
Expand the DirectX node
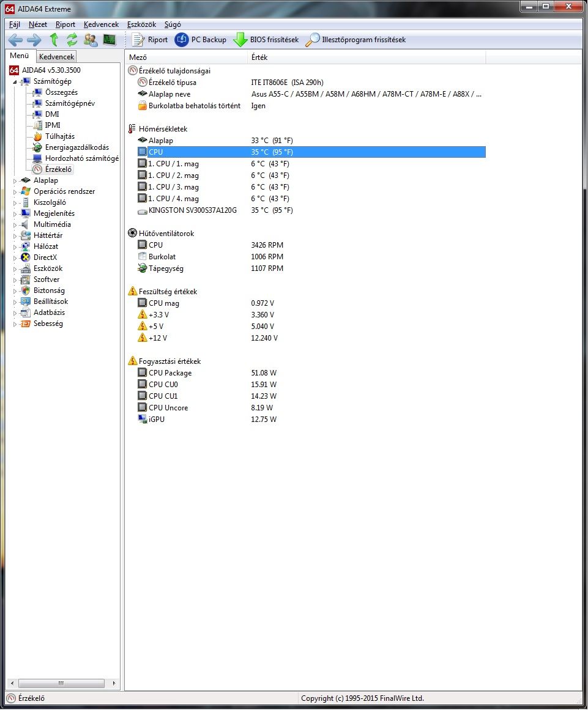15,257
